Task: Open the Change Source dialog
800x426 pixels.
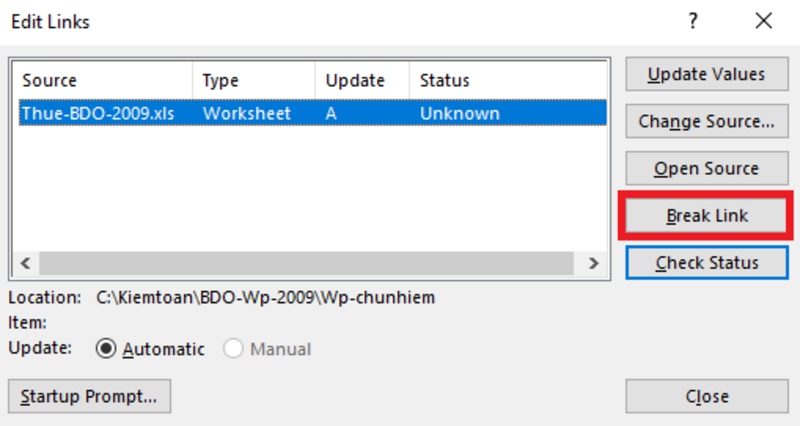Action: [x=707, y=122]
